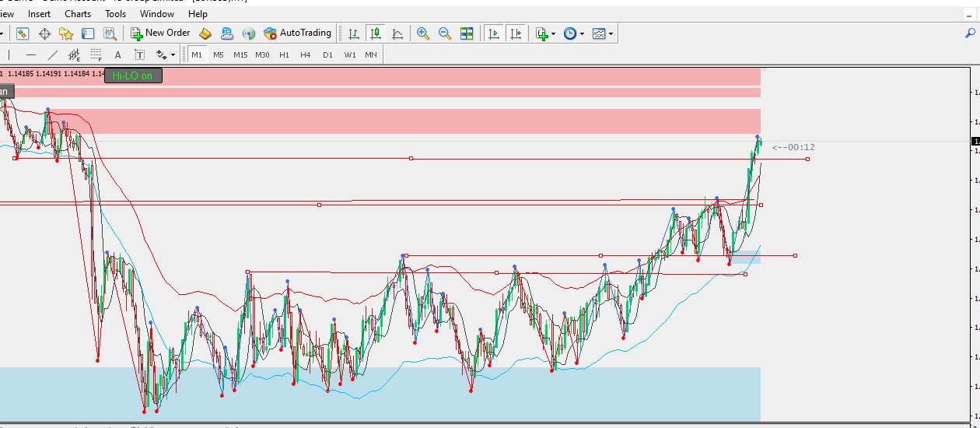Viewport: 980px width, 428px height.
Task: Open the Tools menu
Action: click(115, 13)
